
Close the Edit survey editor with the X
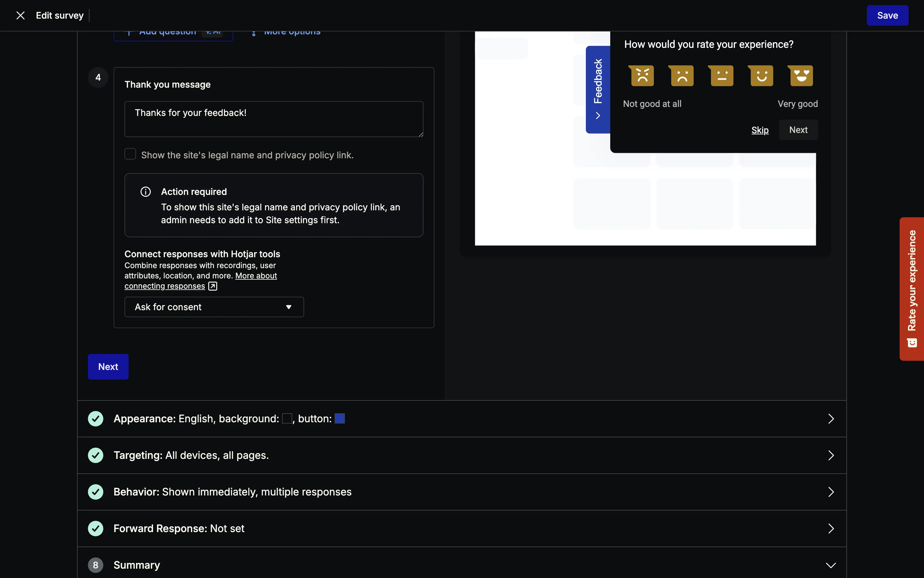(20, 15)
